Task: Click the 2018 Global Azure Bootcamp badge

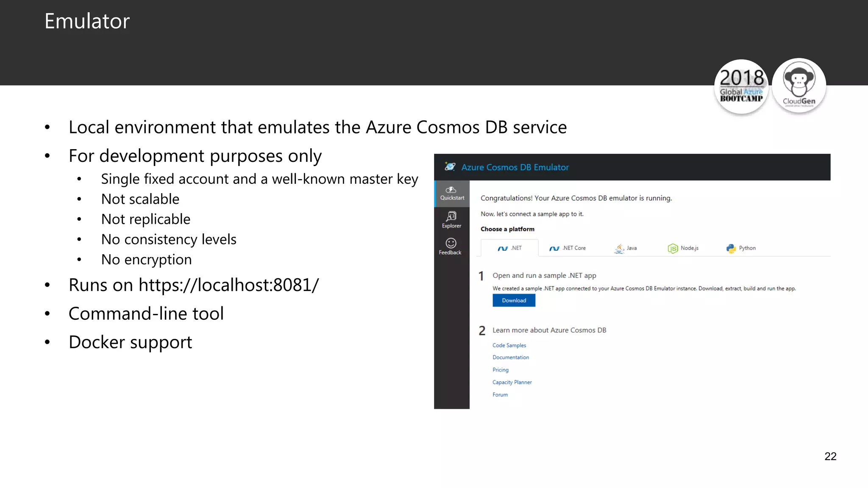Action: (x=741, y=87)
